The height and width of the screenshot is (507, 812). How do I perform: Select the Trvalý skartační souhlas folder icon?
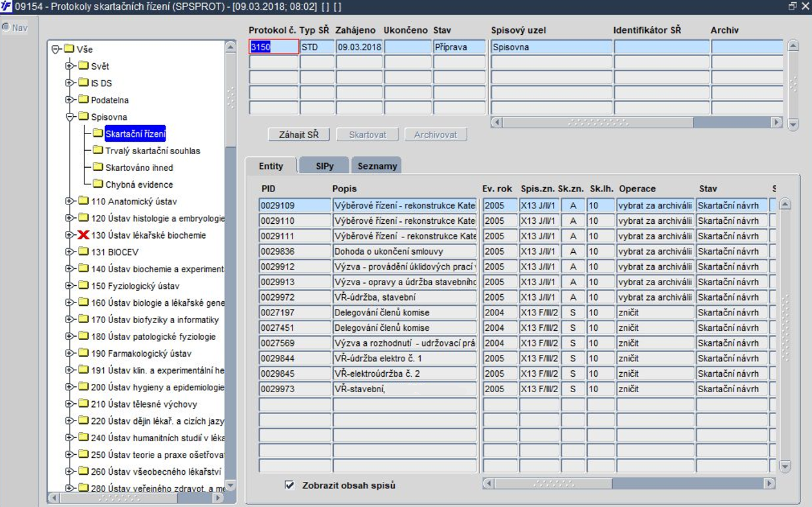pos(98,150)
